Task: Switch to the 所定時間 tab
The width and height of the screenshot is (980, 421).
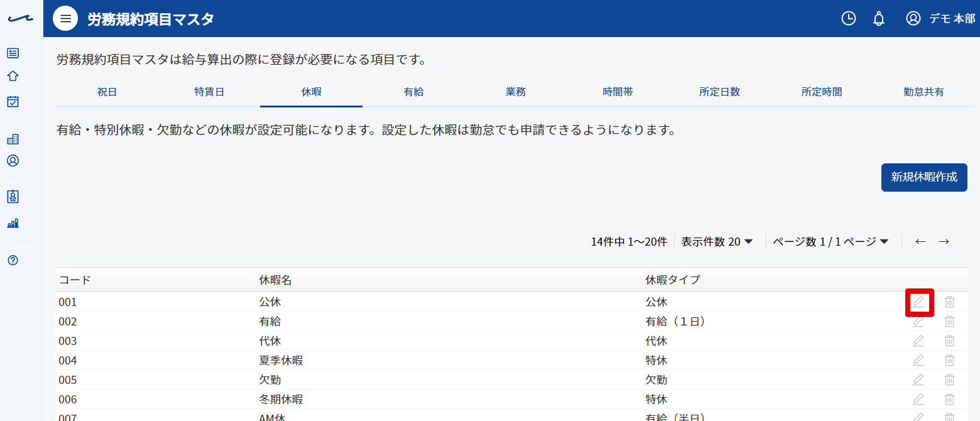Action: (822, 92)
